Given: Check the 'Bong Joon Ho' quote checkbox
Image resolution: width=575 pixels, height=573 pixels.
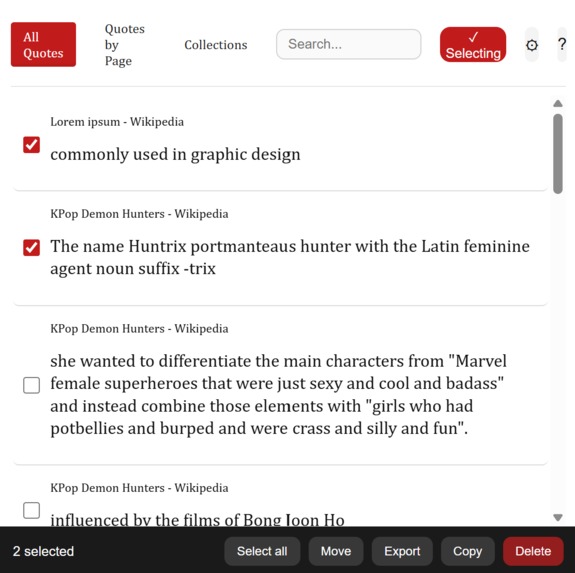Looking at the screenshot, I should click(x=32, y=510).
